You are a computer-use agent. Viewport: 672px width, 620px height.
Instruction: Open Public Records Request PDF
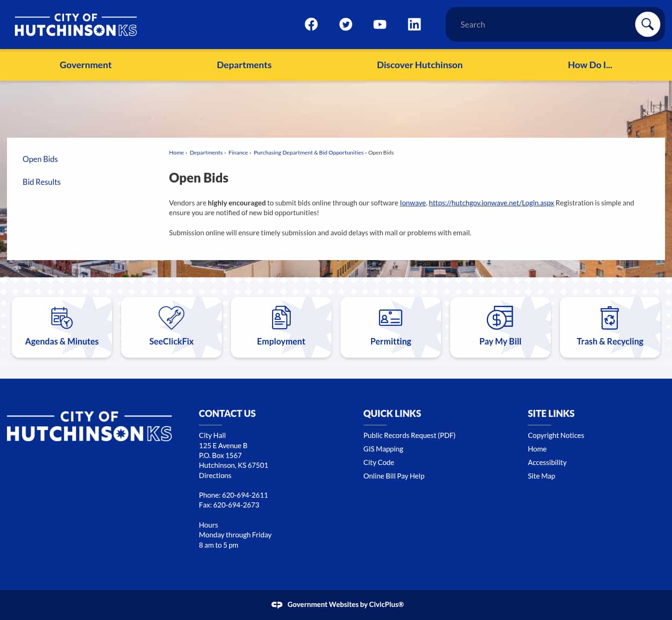tap(409, 435)
